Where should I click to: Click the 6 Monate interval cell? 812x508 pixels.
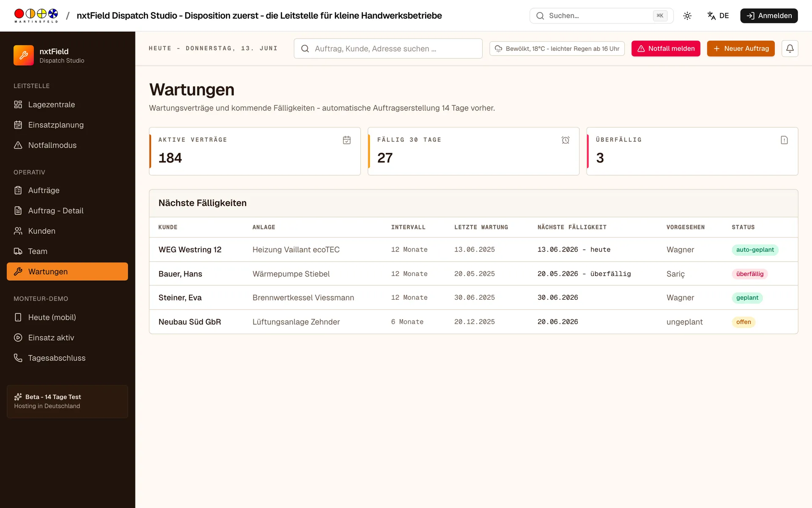pyautogui.click(x=407, y=322)
